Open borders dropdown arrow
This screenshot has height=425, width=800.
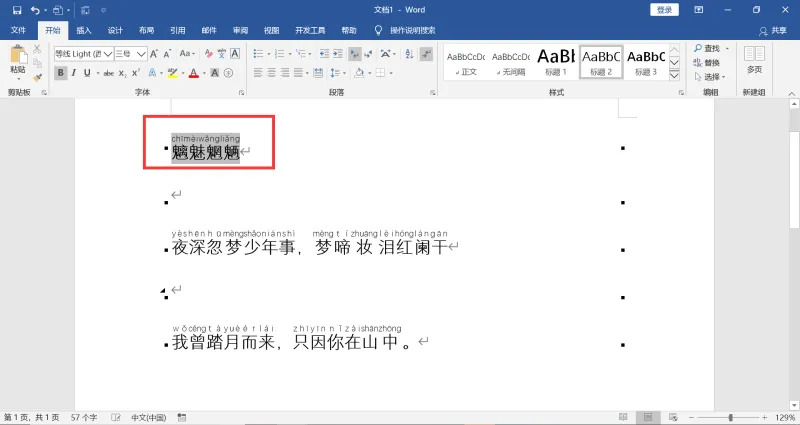pyautogui.click(x=391, y=73)
